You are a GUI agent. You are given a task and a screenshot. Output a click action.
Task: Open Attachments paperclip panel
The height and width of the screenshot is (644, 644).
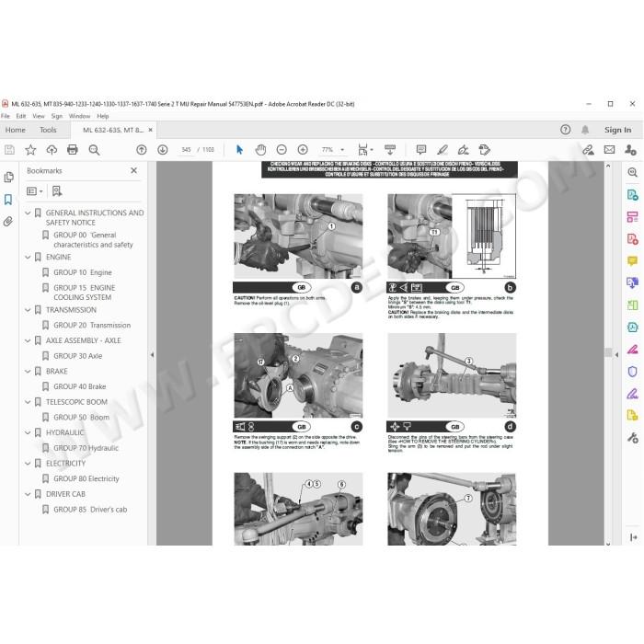click(x=8, y=222)
